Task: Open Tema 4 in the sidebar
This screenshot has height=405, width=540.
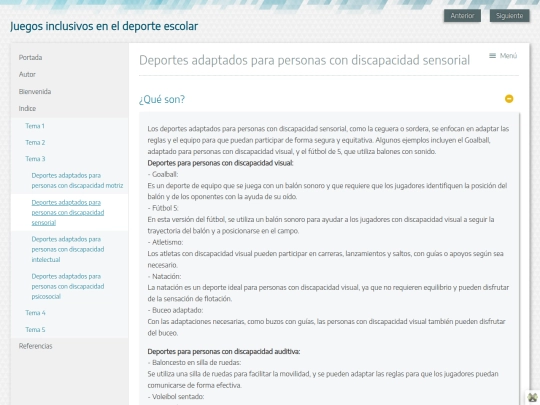Action: (35, 313)
